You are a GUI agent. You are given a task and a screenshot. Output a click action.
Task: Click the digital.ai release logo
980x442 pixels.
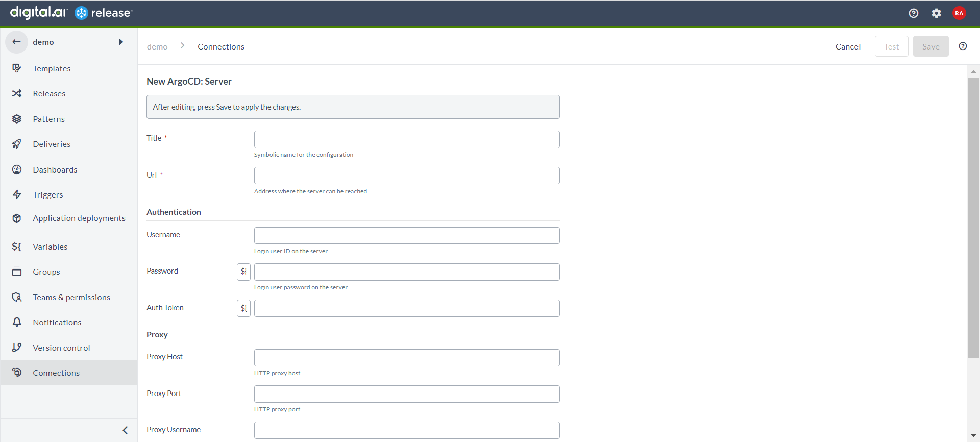coord(71,13)
